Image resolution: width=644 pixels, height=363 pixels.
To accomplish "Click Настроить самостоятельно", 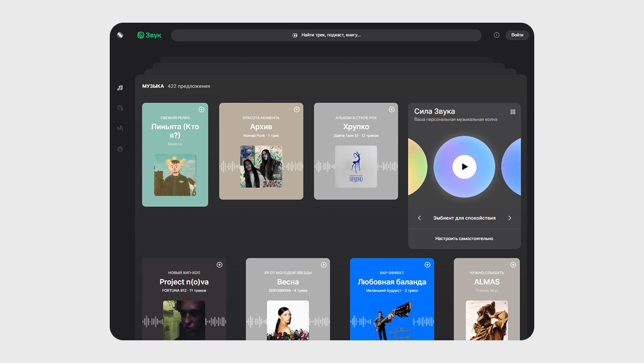I will pos(464,239).
